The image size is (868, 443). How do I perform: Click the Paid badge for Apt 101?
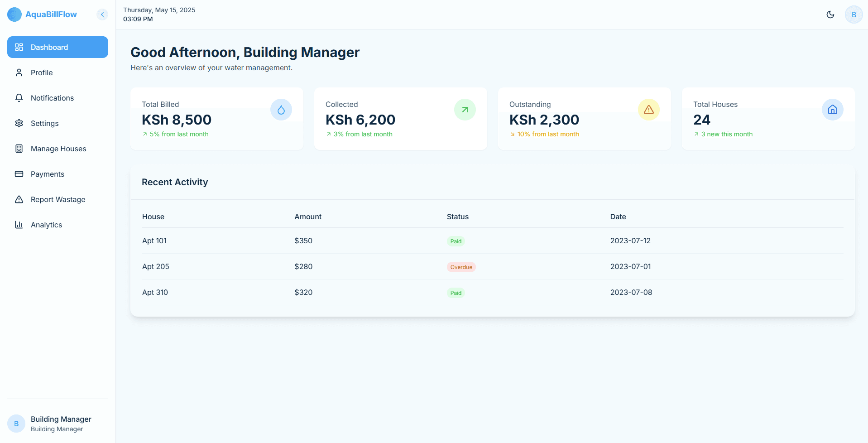coord(456,241)
